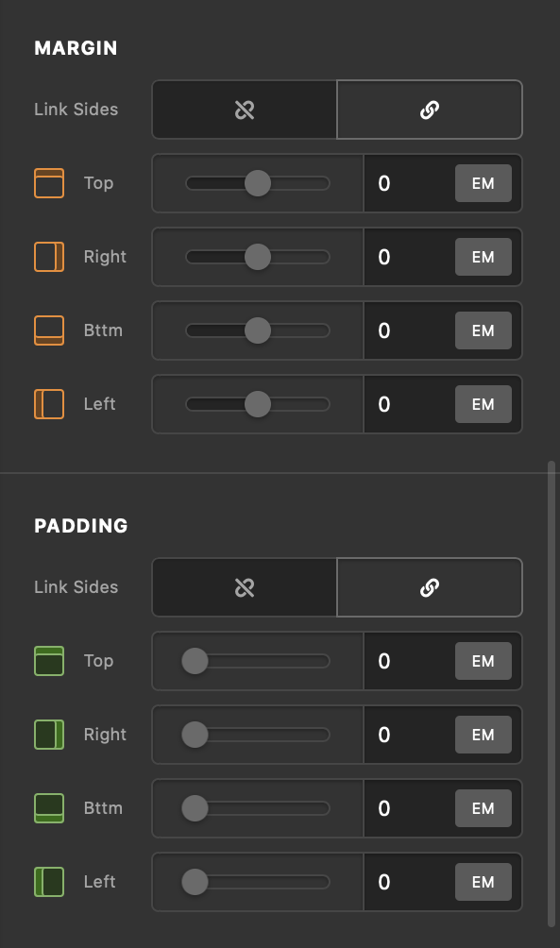Open the EM unit selector for Left margin
560x948 pixels.
(x=483, y=404)
